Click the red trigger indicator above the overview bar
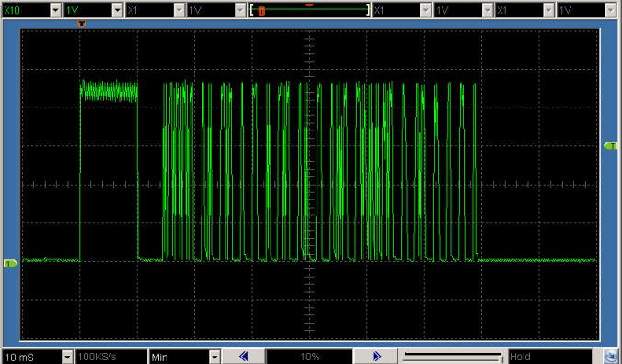 click(309, 6)
